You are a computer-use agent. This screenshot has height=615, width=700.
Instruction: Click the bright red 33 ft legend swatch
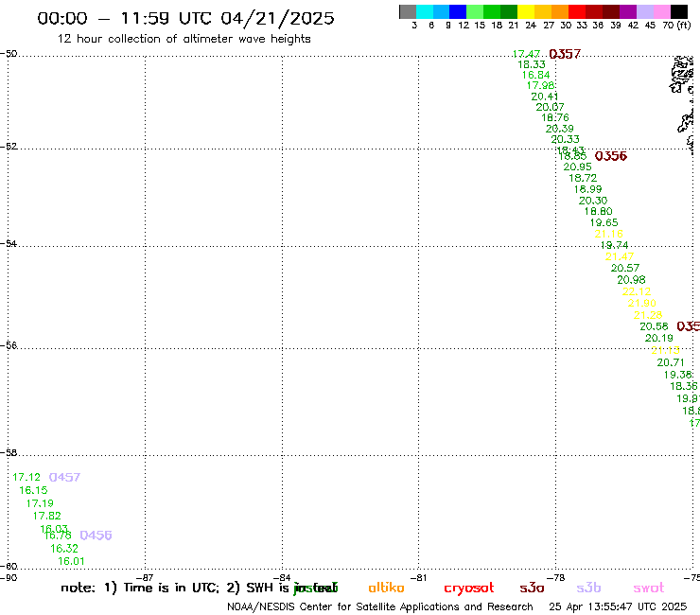click(x=577, y=12)
